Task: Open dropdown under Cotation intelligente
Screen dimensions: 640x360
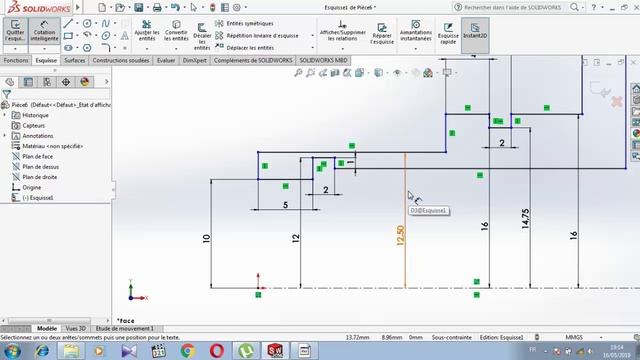Action: [44, 49]
